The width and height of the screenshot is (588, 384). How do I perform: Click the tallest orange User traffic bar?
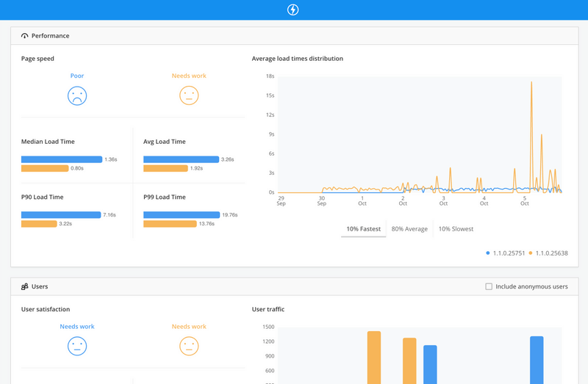pos(374,358)
